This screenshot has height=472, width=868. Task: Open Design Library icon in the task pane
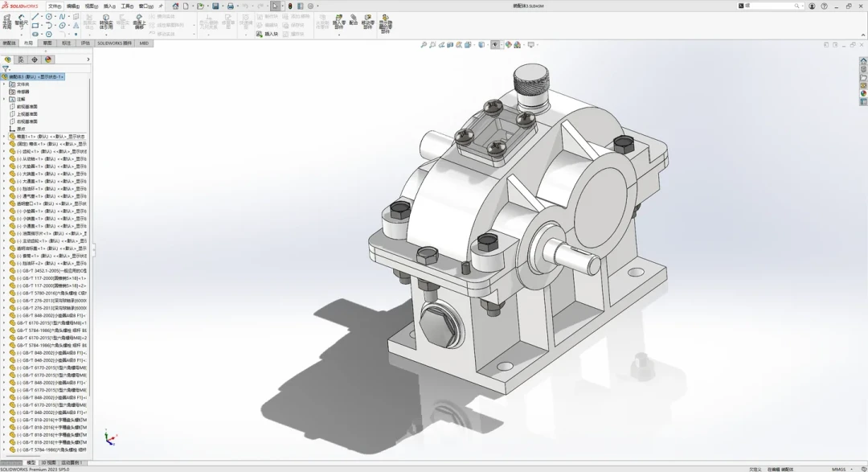coord(863,70)
